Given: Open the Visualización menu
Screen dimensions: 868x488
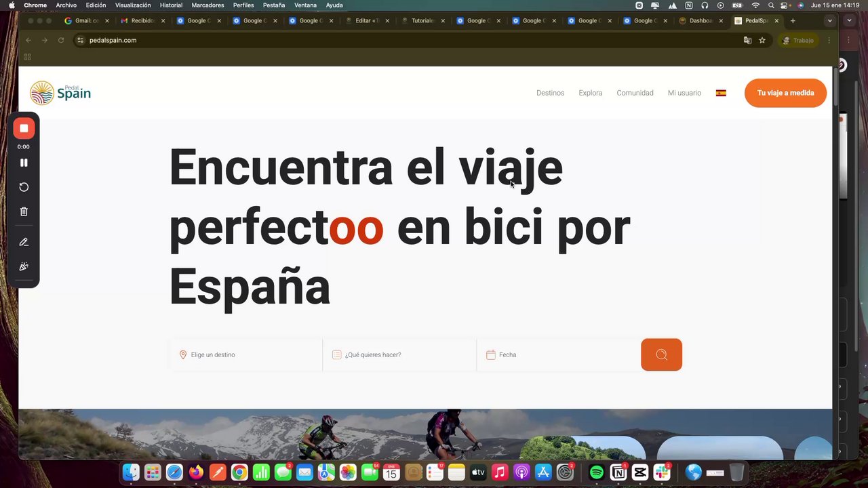Looking at the screenshot, I should click(x=133, y=5).
